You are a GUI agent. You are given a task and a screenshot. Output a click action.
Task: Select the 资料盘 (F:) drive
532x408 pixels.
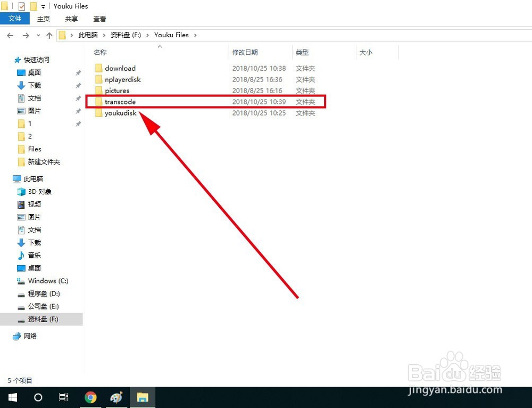coord(43,319)
